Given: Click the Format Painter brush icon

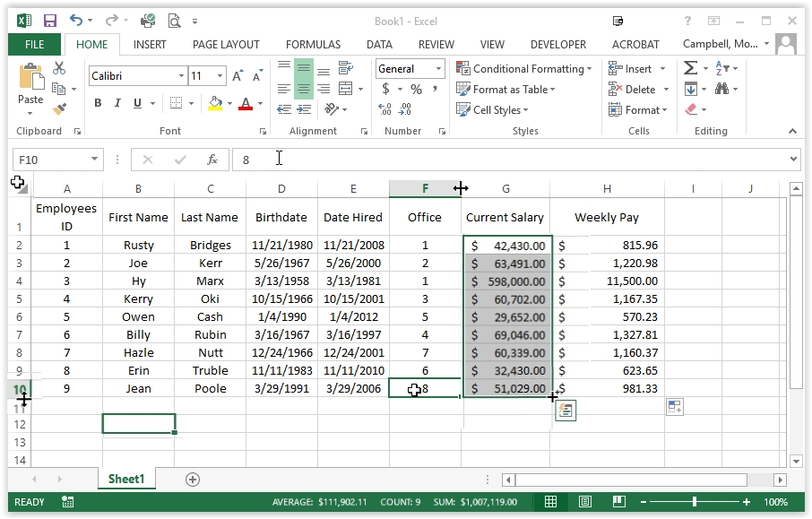Looking at the screenshot, I should pyautogui.click(x=59, y=109).
